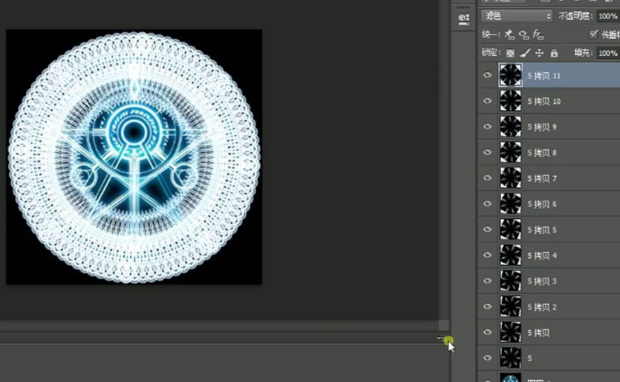Toggle eye icon of layer 5 拷贝
The width and height of the screenshot is (620, 382).
[x=487, y=332]
